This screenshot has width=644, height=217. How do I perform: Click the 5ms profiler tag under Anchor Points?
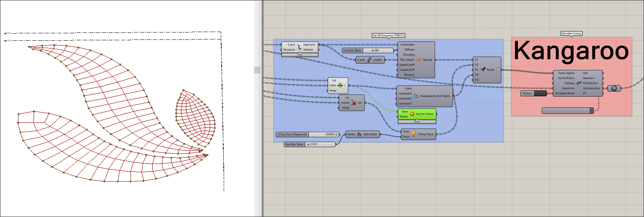click(x=417, y=122)
